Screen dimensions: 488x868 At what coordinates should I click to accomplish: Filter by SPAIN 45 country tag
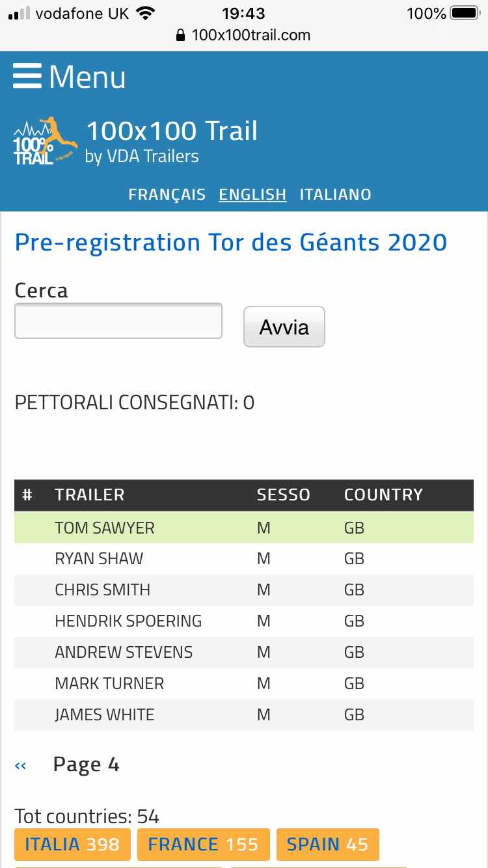[327, 845]
